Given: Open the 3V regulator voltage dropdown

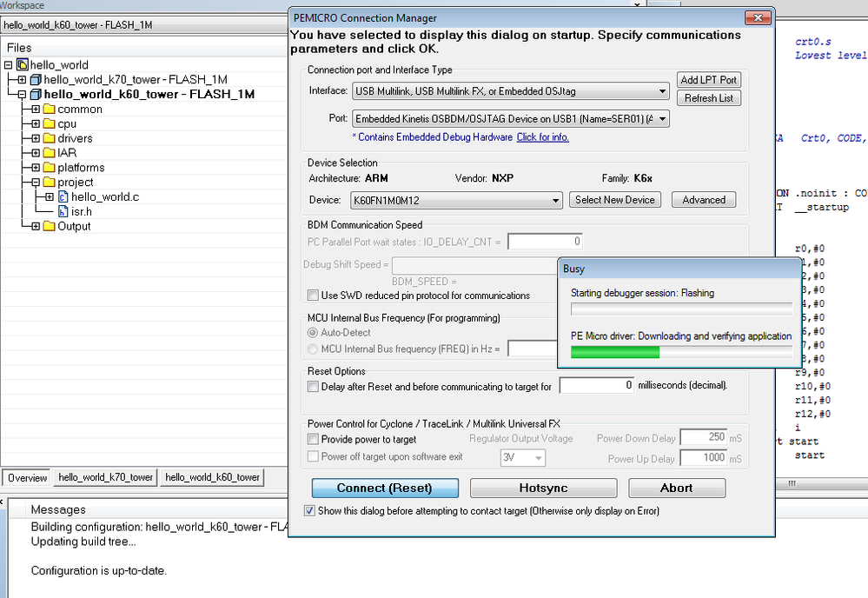Looking at the screenshot, I should (x=523, y=458).
